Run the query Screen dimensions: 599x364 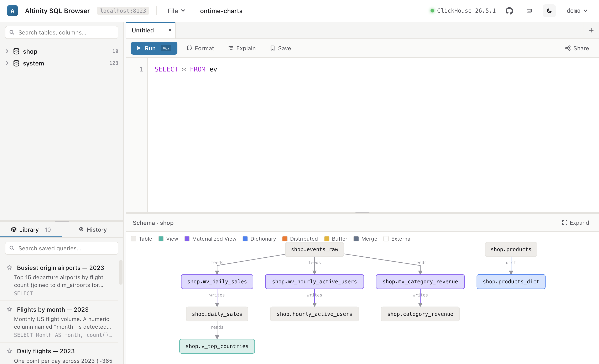(154, 48)
